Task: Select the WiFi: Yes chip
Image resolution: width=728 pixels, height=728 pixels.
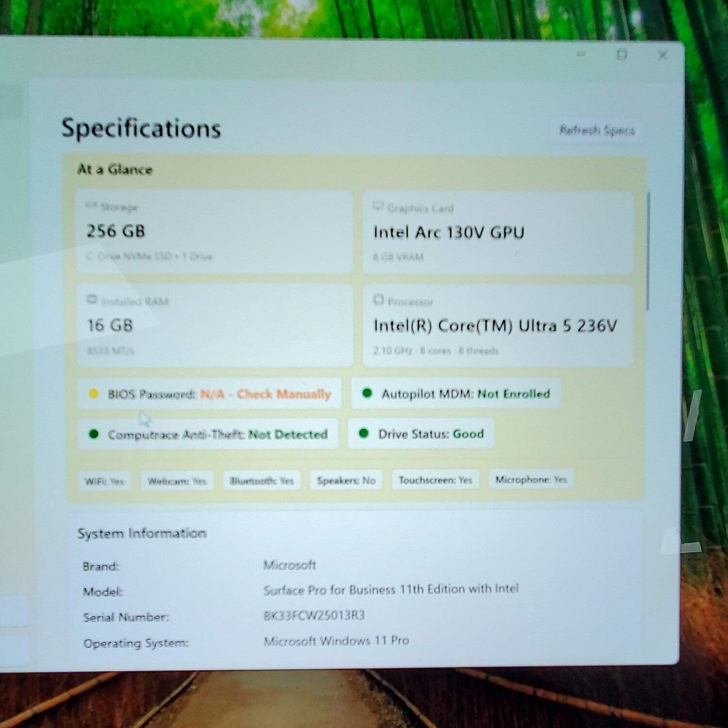Action: [104, 481]
